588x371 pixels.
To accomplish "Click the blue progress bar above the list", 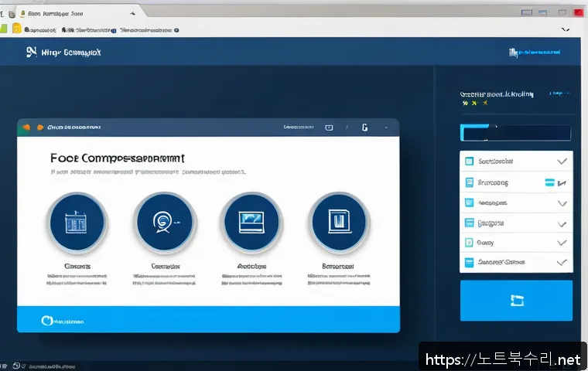I will 514,133.
